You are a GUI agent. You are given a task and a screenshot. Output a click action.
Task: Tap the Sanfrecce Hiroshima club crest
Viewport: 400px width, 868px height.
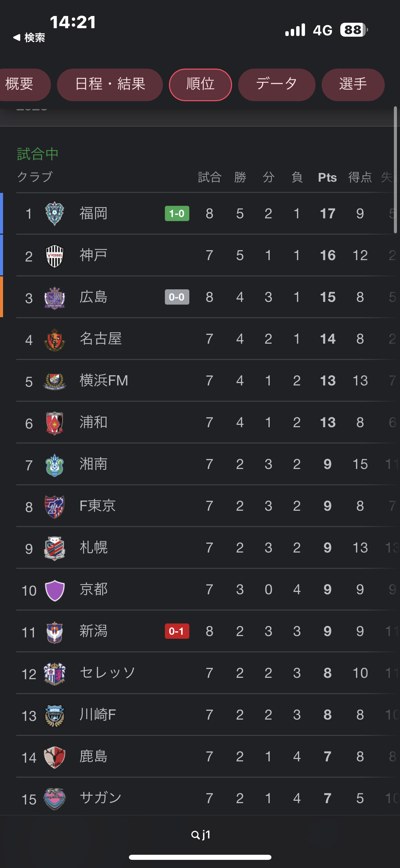coord(55,297)
